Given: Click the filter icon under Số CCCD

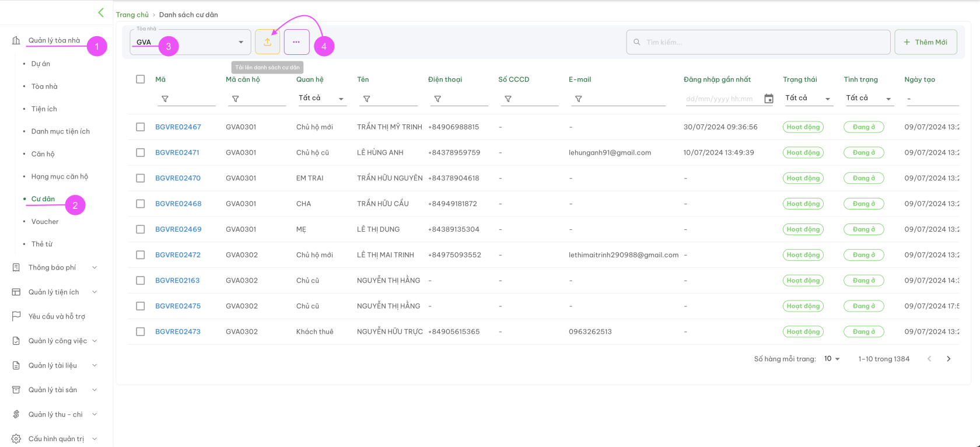Looking at the screenshot, I should pos(508,99).
